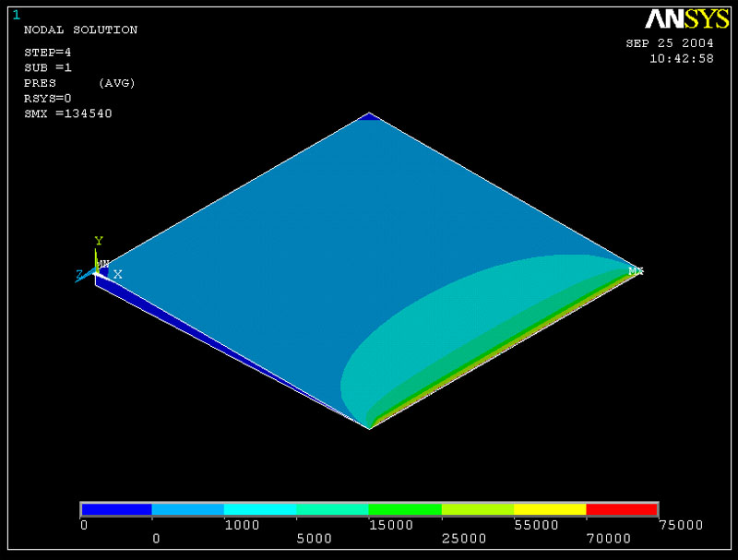Click the 70000 legend value
This screenshot has width=738, height=560.
[609, 539]
